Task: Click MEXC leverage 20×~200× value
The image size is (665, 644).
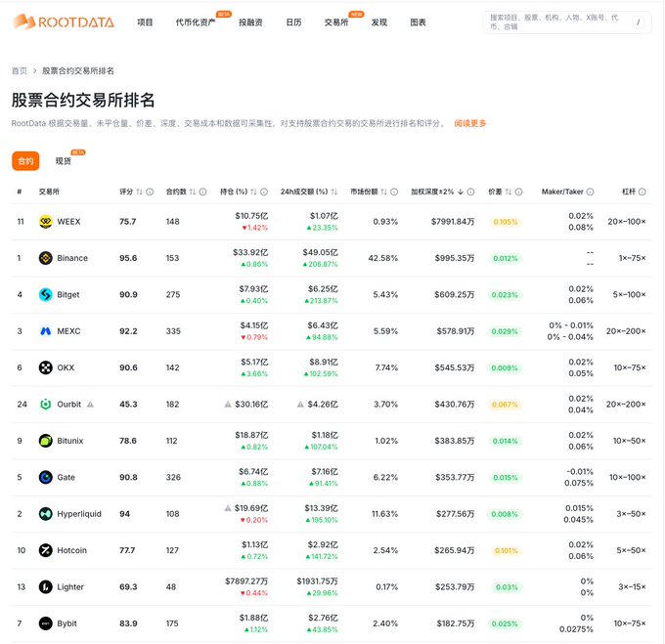Action: click(626, 331)
